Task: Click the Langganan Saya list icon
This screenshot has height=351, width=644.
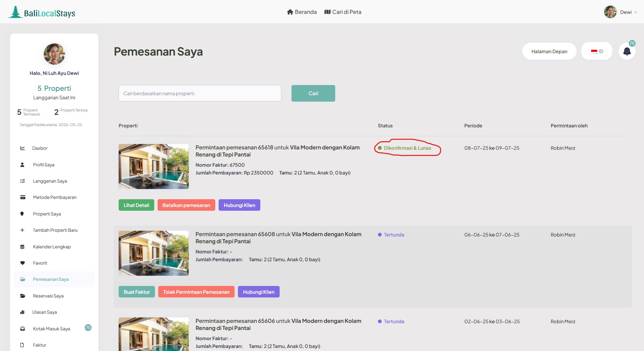Action: [x=22, y=181]
